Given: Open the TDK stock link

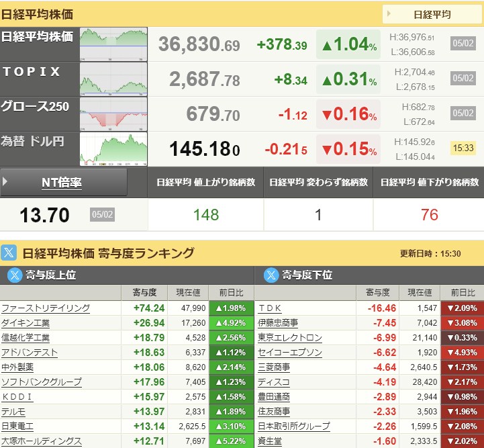Looking at the screenshot, I should pos(270,308).
